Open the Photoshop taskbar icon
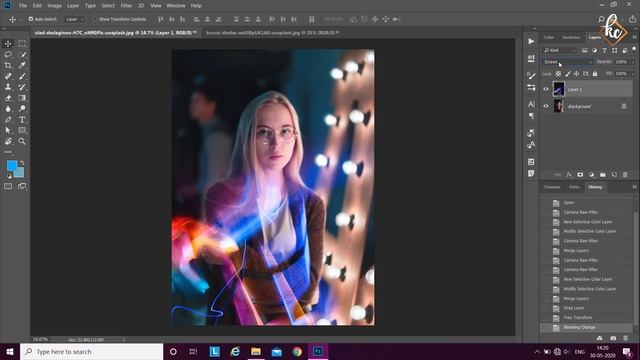This screenshot has width=640, height=360. [318, 351]
